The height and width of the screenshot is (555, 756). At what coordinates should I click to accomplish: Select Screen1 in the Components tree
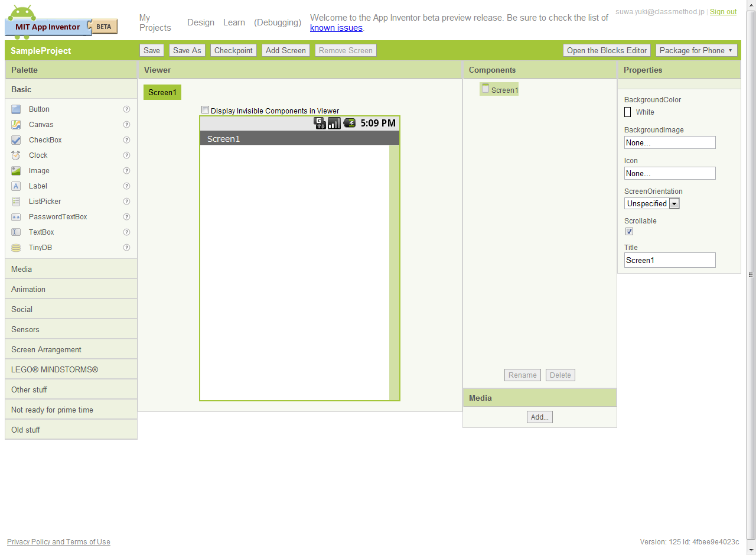pyautogui.click(x=500, y=90)
